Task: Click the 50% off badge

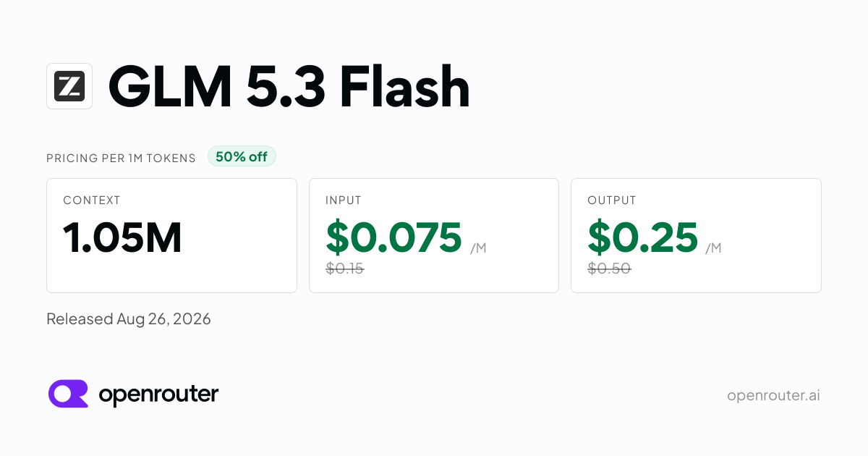Action: (x=242, y=156)
